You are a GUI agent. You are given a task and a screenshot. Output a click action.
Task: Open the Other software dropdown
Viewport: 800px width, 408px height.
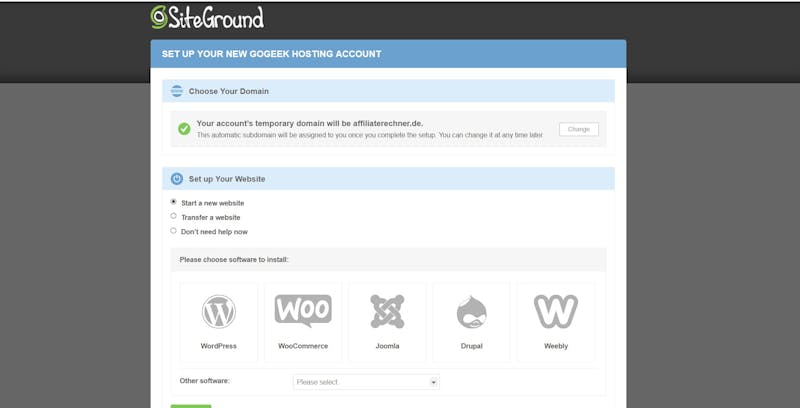[366, 382]
